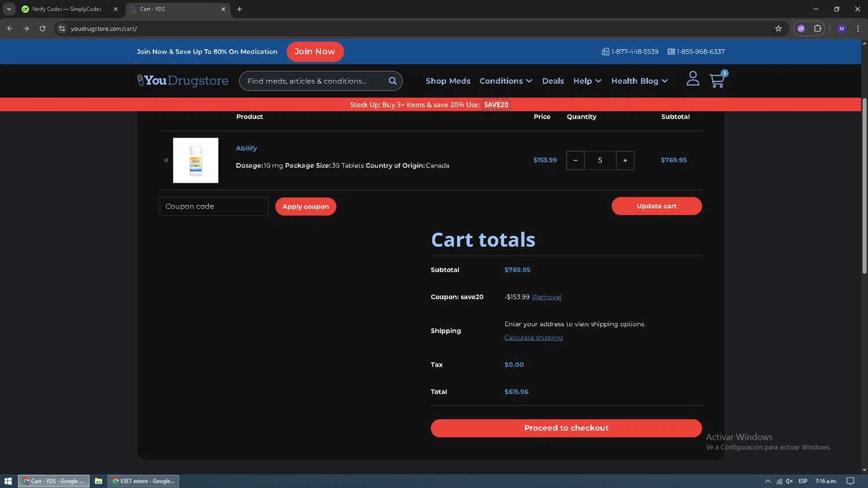Click the SAVE20 promo code badge
The height and width of the screenshot is (488, 868).
pyautogui.click(x=496, y=105)
